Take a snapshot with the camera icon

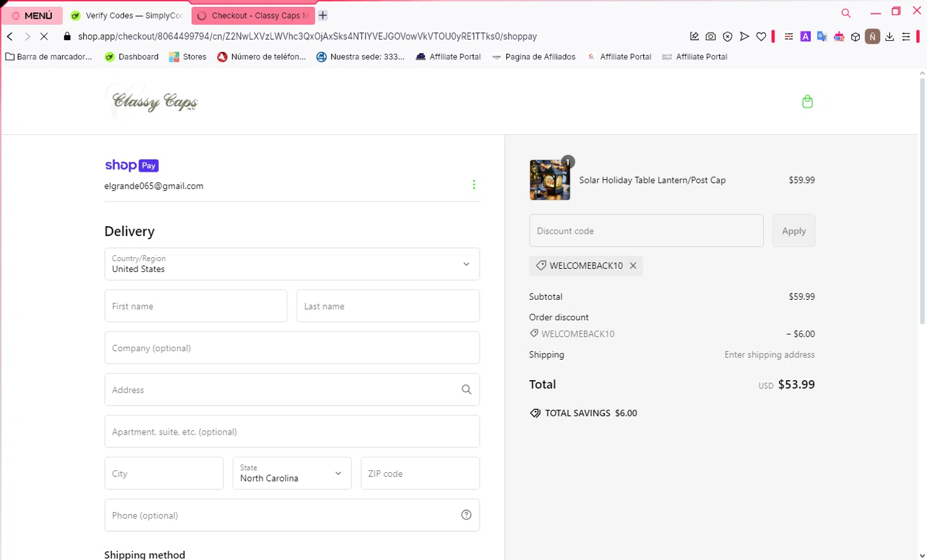(x=711, y=36)
